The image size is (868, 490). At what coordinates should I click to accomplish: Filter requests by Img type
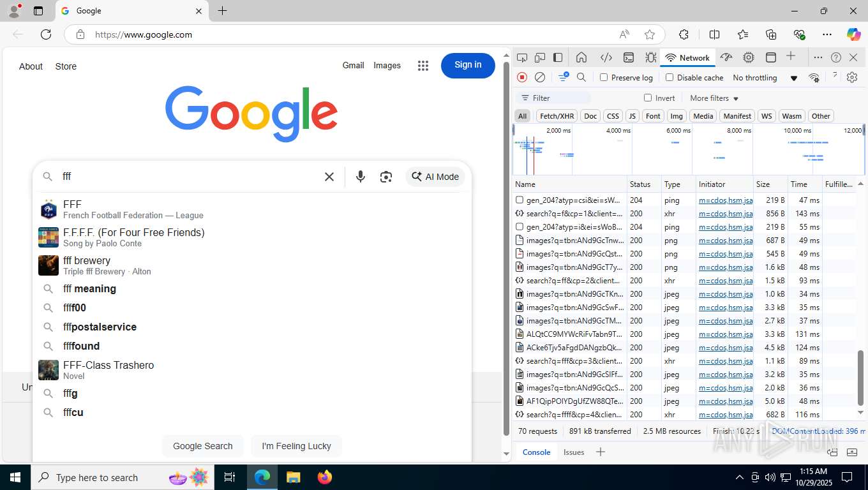coord(677,115)
